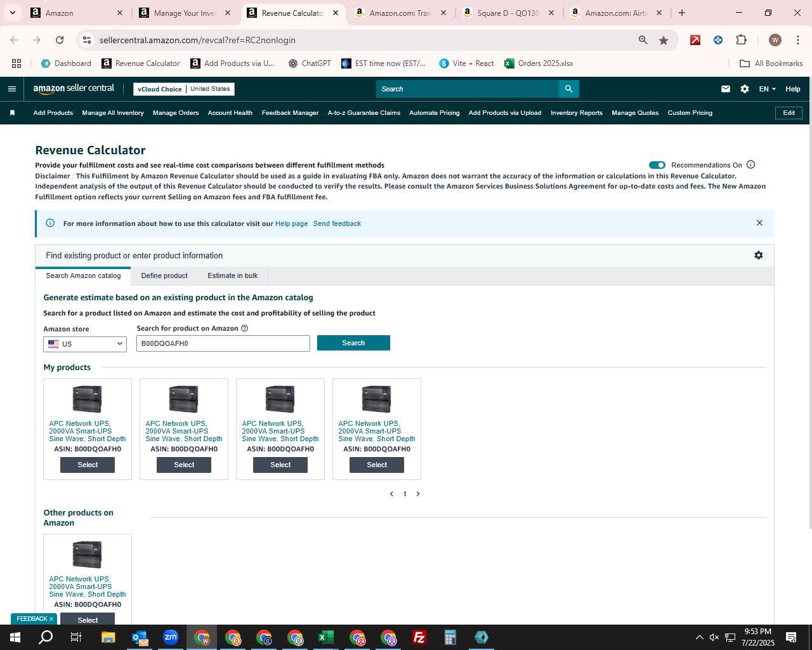The height and width of the screenshot is (650, 812).
Task: Switch to the Square D - QO130 browser tab
Action: coord(509,13)
